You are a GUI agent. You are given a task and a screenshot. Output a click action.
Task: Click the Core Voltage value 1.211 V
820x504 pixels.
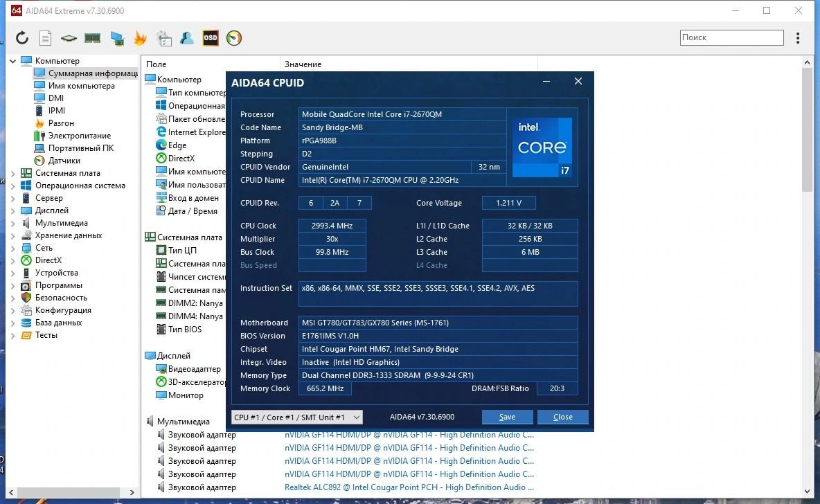pyautogui.click(x=509, y=203)
